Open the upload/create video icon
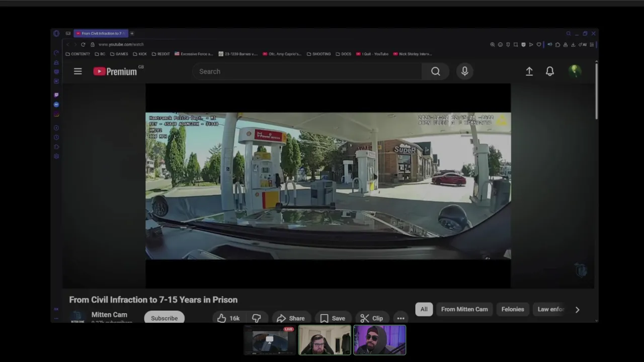Screen dimensions: 644x362 coord(529,71)
